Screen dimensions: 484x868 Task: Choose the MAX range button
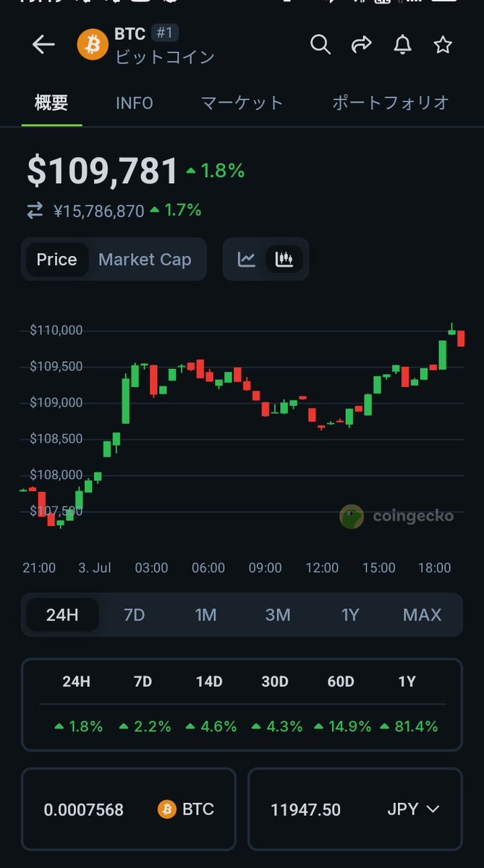point(422,615)
